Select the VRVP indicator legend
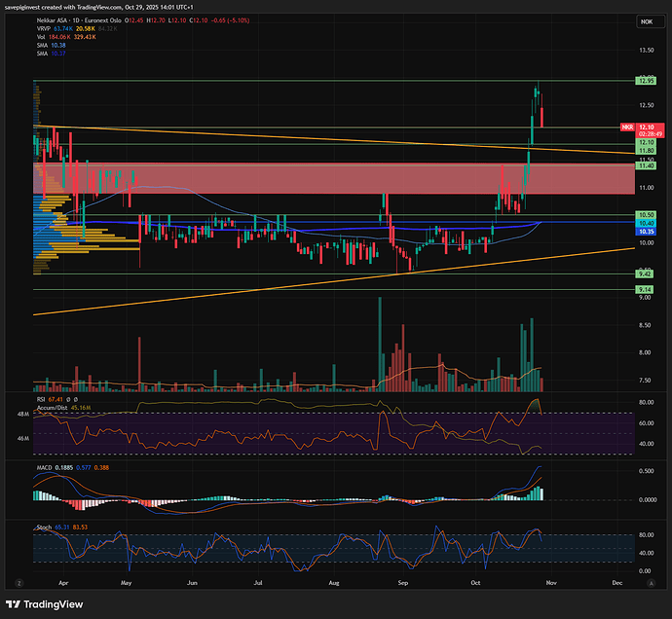 (x=47, y=31)
